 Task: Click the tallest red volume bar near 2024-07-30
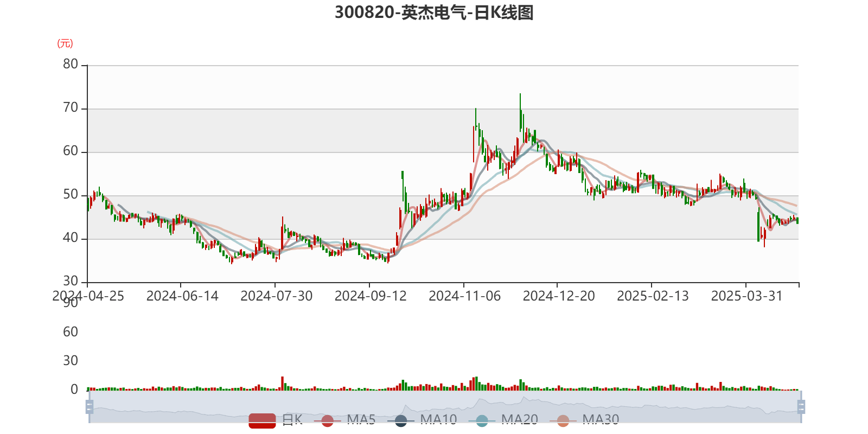282,384
